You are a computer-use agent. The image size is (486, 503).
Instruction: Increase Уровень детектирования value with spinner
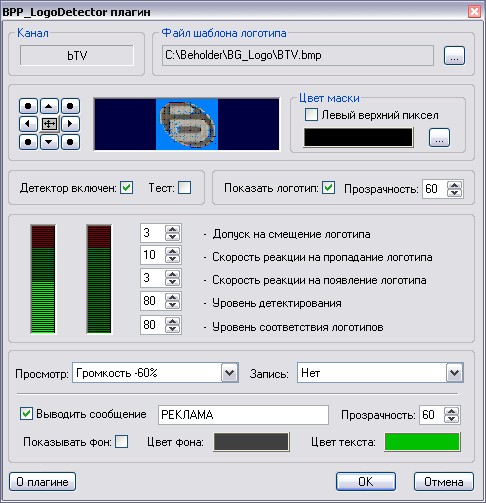point(172,297)
